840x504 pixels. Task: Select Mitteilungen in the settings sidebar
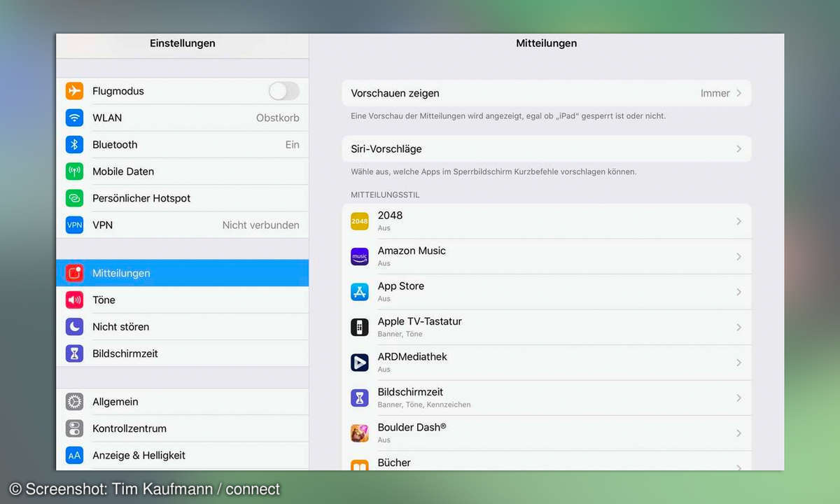pyautogui.click(x=182, y=273)
